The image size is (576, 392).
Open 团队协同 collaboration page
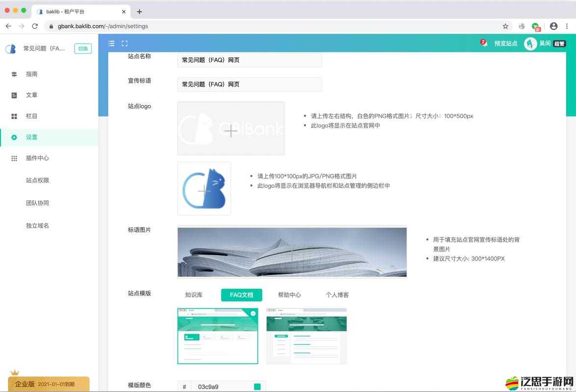[x=37, y=203]
